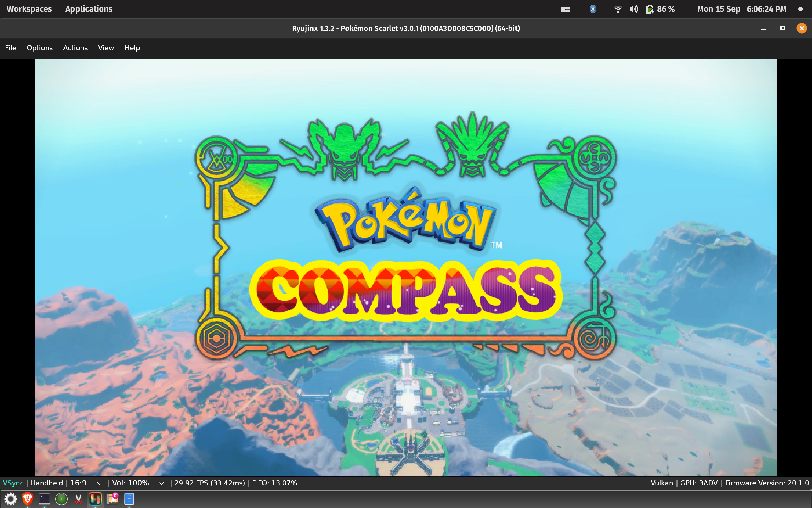Click the window tiling tray icon
Image resolution: width=812 pixels, height=508 pixels.
tap(565, 9)
